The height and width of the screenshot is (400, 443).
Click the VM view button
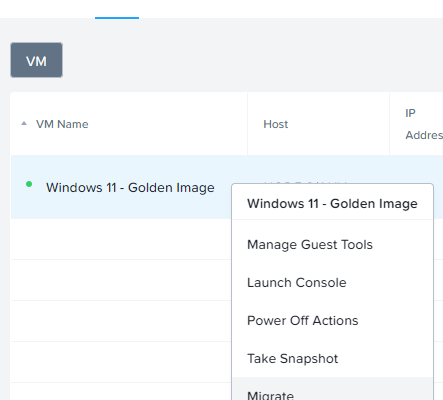point(36,60)
